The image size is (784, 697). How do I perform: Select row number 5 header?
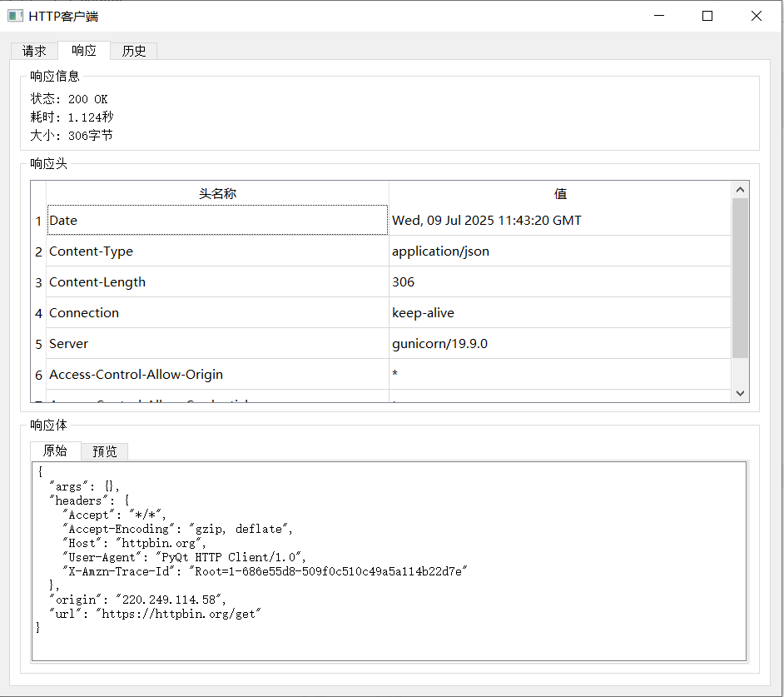[38, 344]
